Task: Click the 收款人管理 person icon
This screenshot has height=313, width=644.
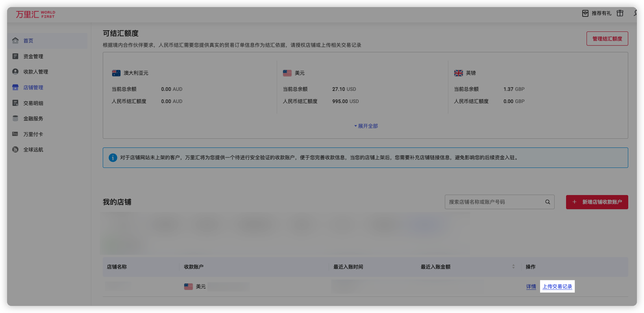Action: pyautogui.click(x=15, y=72)
